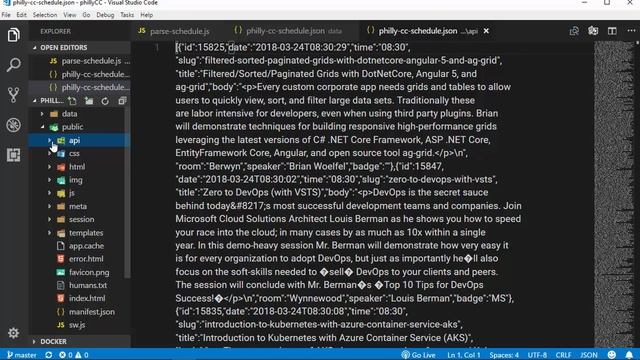This screenshot has height=360, width=640.
Task: Split the editor layout
Action: pyautogui.click(x=612, y=31)
